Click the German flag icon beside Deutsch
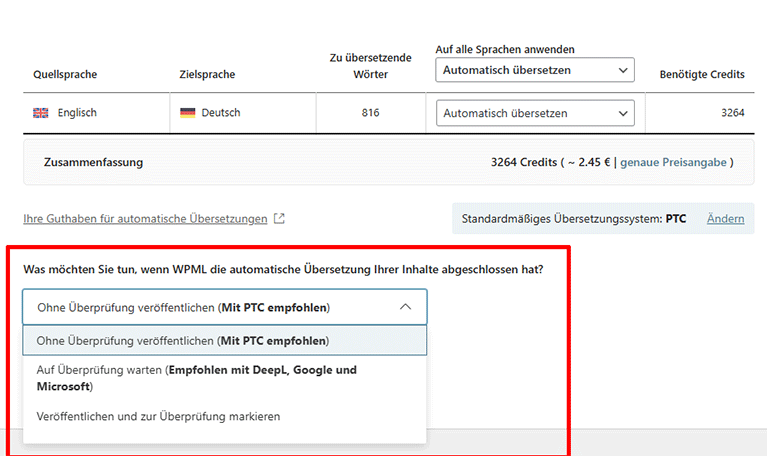Screen dimensions: 767x456 pos(187,113)
